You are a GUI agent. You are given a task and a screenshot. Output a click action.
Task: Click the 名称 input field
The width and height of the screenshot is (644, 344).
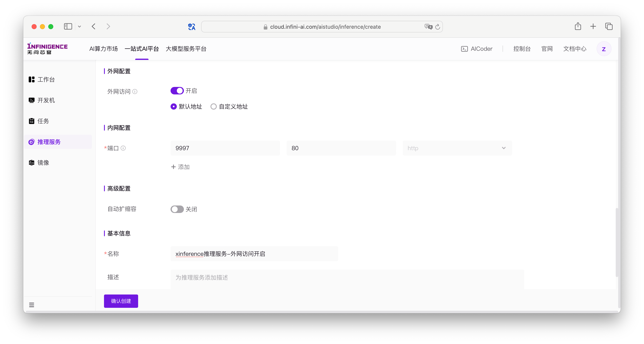pos(254,254)
